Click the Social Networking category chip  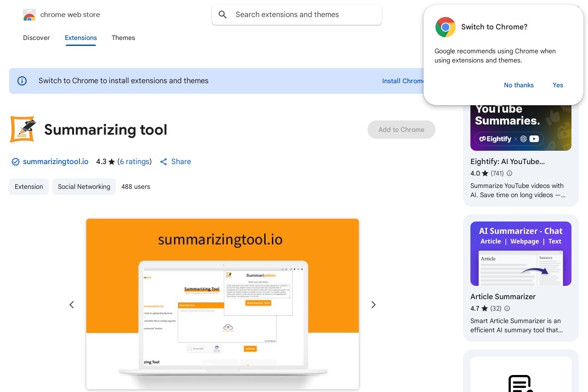click(84, 187)
